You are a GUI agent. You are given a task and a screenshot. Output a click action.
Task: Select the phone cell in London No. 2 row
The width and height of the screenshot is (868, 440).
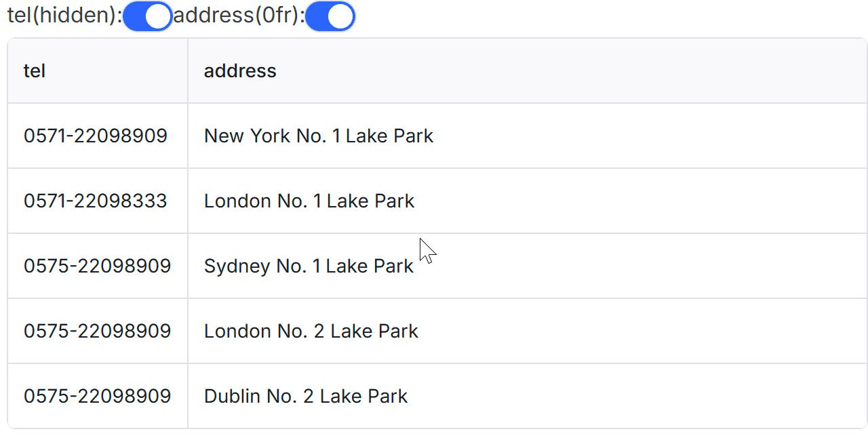(97, 331)
